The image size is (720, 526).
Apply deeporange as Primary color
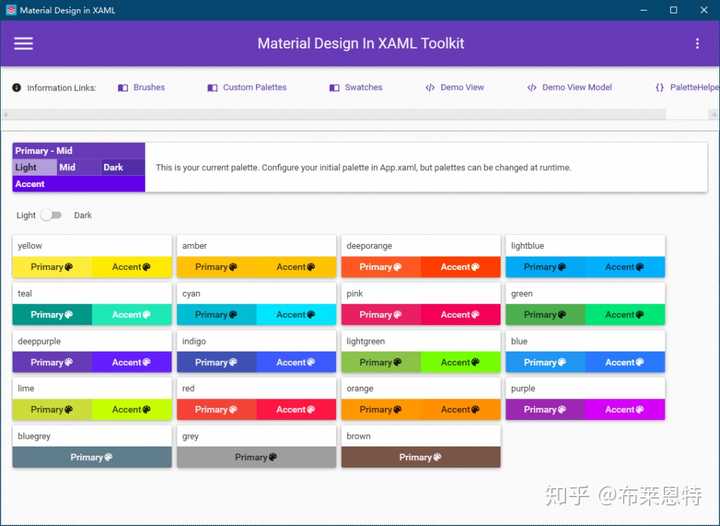[381, 267]
